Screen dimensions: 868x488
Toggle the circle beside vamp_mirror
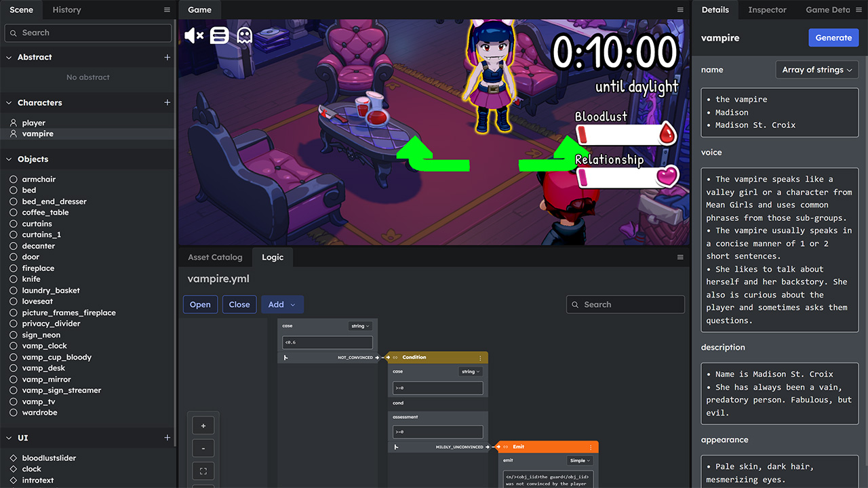[x=12, y=379]
